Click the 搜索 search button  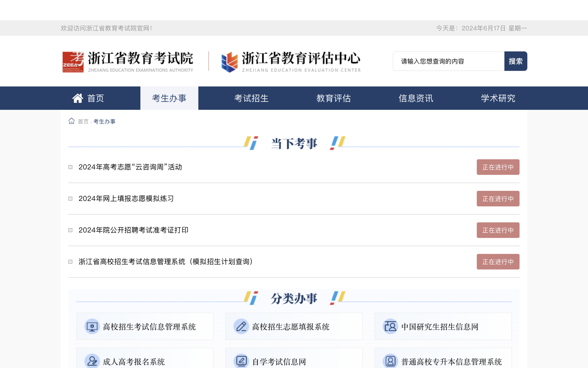[x=516, y=61]
